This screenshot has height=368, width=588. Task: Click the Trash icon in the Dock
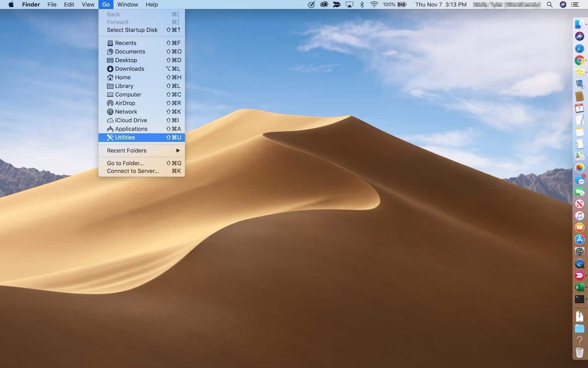[x=579, y=352]
